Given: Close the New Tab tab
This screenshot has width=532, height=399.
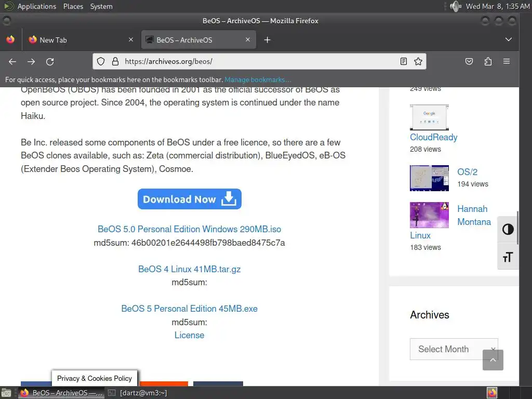Looking at the screenshot, I should pos(131,39).
